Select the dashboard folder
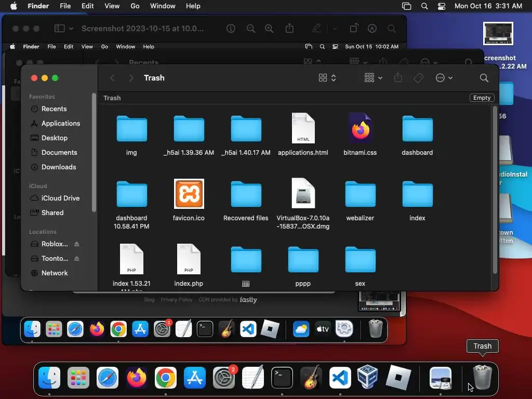Image resolution: width=532 pixels, height=399 pixels. [417, 129]
